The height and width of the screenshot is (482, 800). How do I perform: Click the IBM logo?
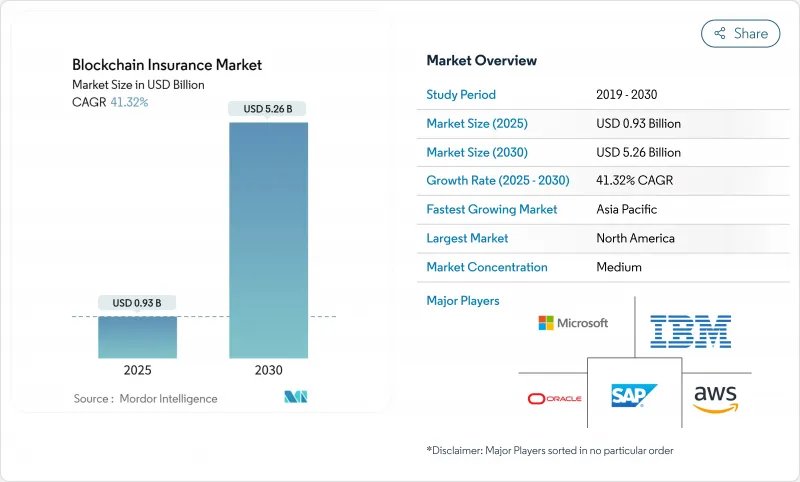[690, 330]
